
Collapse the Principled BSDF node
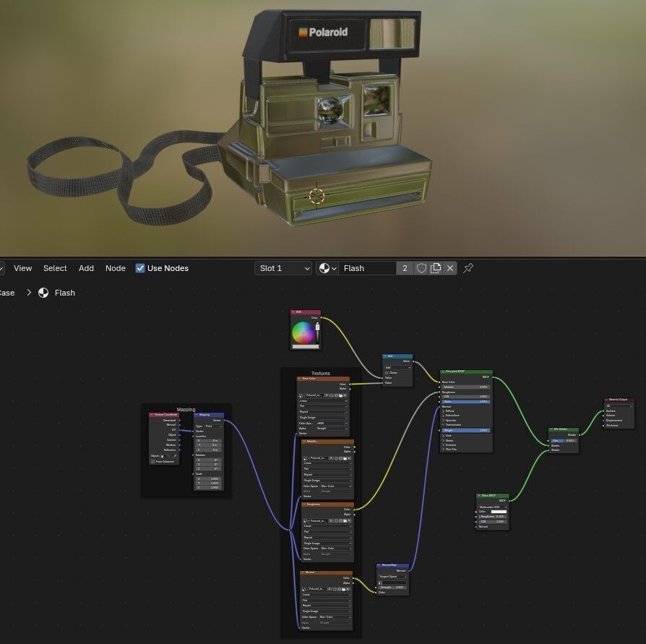443,372
